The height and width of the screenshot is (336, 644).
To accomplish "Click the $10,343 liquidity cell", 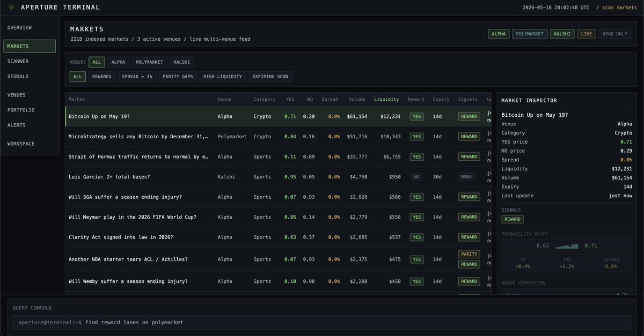I will [390, 137].
